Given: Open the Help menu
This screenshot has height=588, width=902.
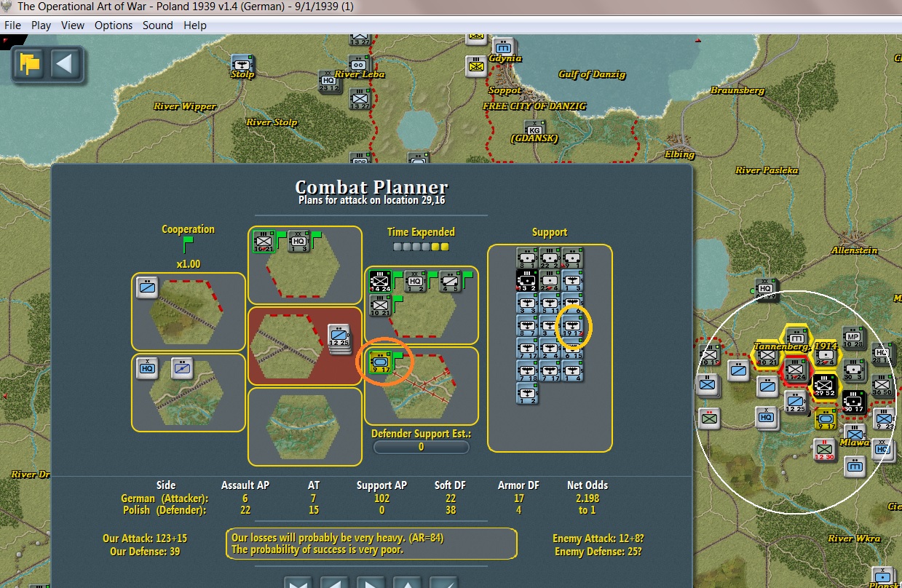Looking at the screenshot, I should [195, 25].
